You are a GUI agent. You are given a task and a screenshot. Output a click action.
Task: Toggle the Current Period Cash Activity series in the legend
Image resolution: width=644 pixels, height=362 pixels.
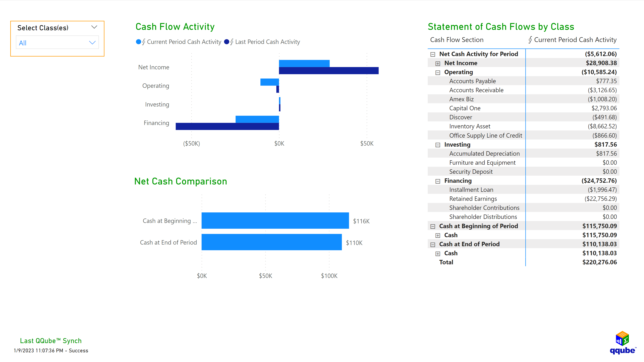pyautogui.click(x=184, y=42)
